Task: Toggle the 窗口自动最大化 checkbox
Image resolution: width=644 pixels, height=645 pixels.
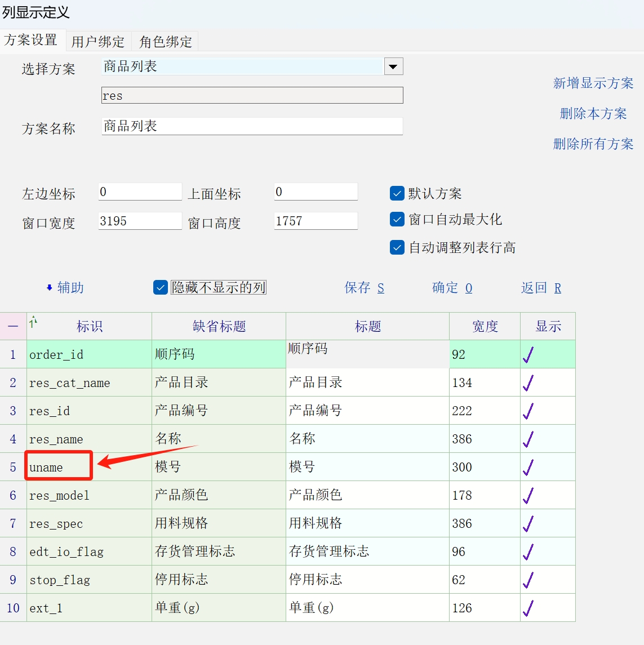Action: 397,219
